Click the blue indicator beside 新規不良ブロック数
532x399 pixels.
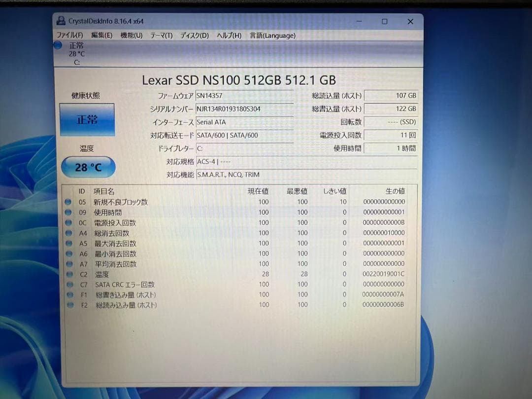pos(69,201)
